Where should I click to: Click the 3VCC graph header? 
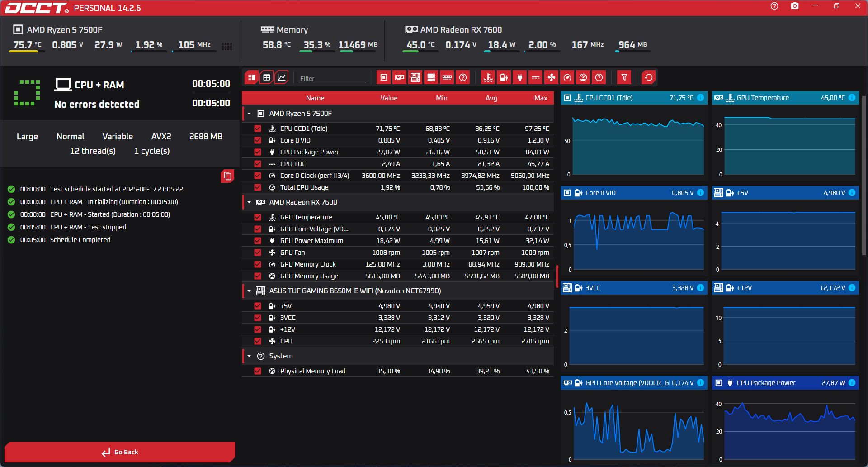634,288
